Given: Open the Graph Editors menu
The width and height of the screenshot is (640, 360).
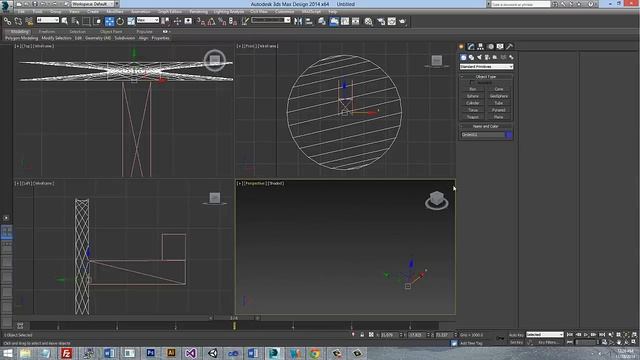Looking at the screenshot, I should click(x=170, y=11).
